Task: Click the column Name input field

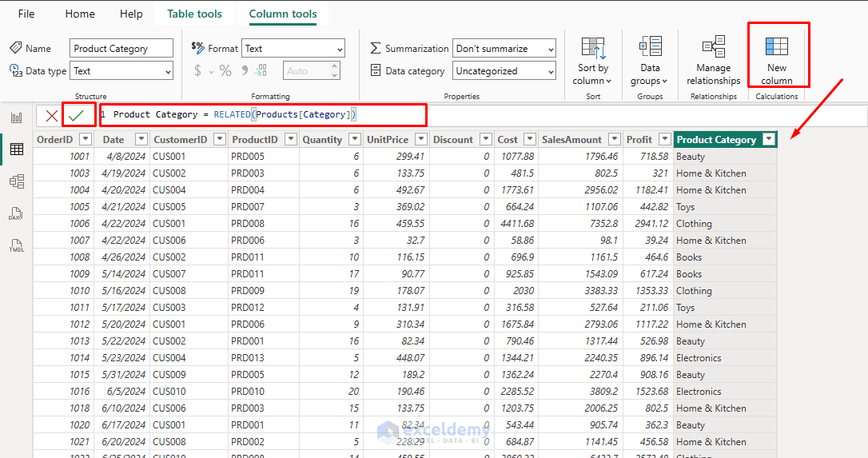Action: click(121, 48)
